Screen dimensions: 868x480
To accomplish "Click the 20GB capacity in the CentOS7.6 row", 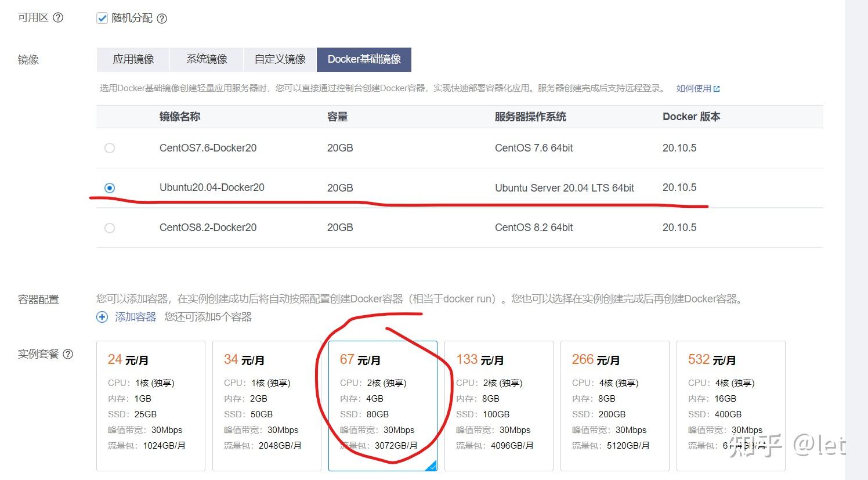I will point(340,148).
